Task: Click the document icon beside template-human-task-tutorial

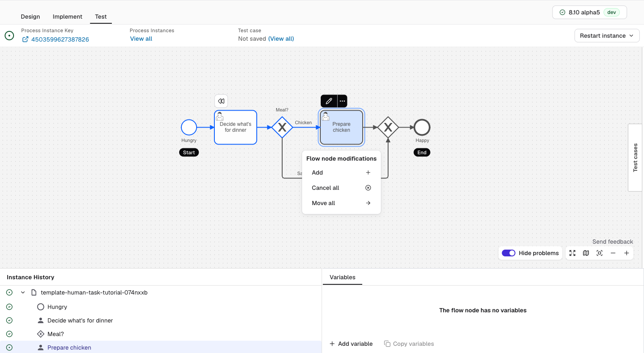Action: point(34,292)
